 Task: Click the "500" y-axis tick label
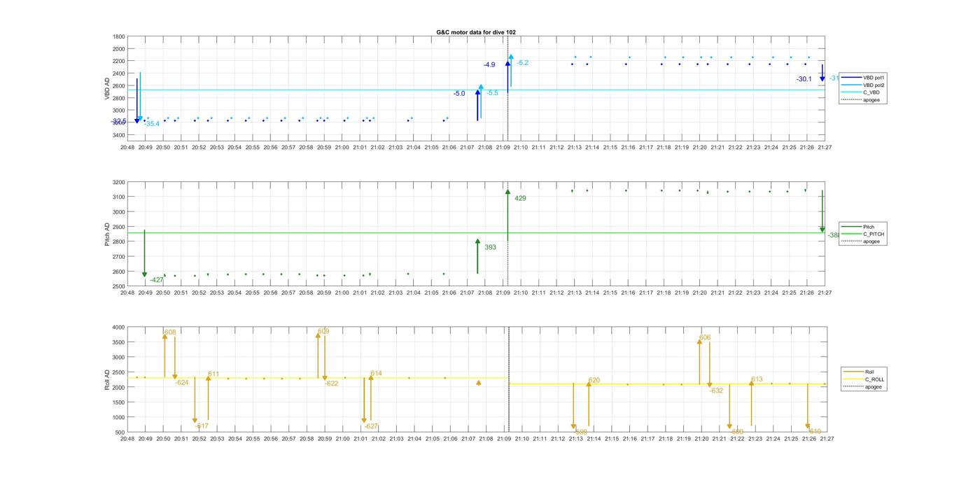tap(120, 433)
